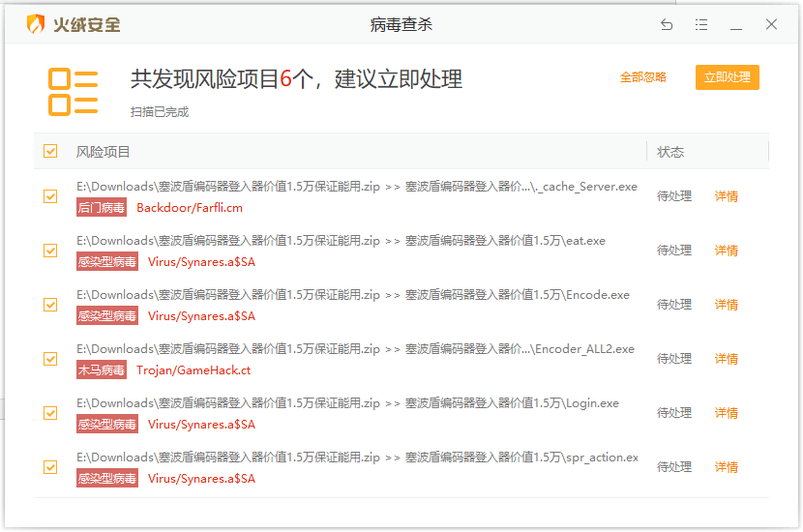This screenshot has width=803, height=532.
Task: Select Virus/Synares.a$SA under spr_action.exe
Action: (x=201, y=479)
